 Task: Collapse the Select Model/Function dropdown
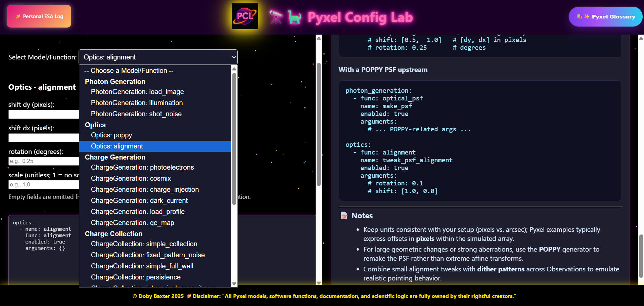158,57
